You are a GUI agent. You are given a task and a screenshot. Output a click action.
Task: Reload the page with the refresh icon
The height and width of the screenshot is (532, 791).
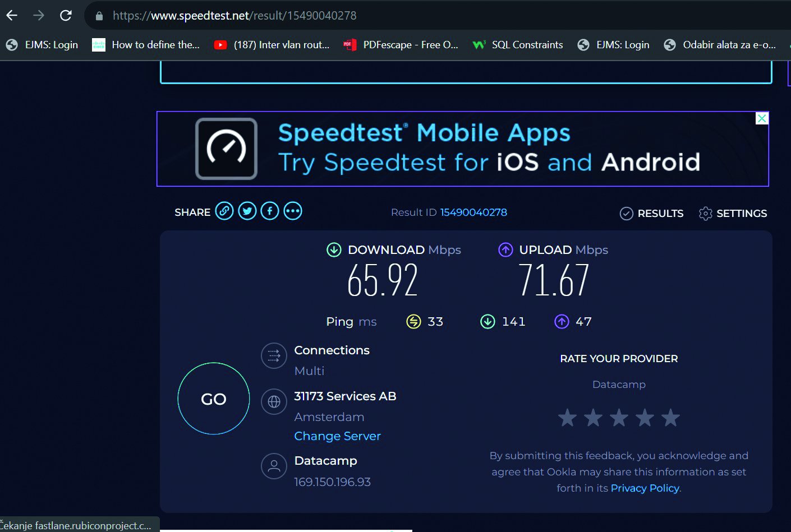click(66, 15)
